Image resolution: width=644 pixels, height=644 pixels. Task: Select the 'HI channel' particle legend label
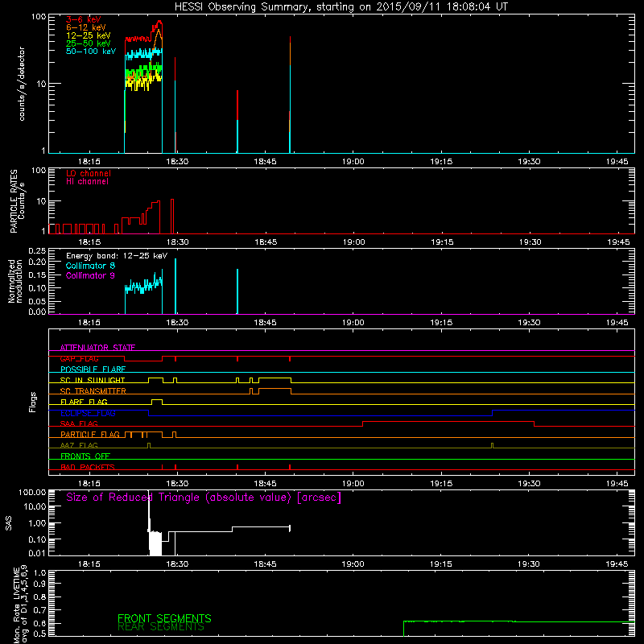[x=87, y=182]
